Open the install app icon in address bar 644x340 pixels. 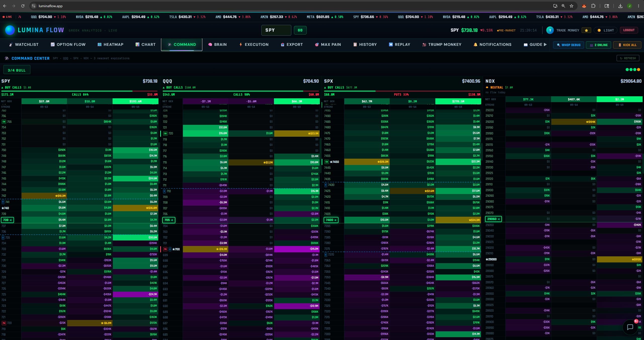(x=555, y=6)
